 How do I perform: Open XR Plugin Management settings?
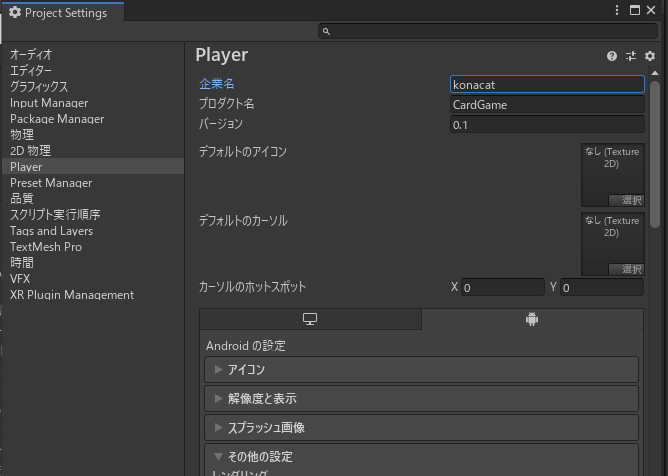pos(93,295)
